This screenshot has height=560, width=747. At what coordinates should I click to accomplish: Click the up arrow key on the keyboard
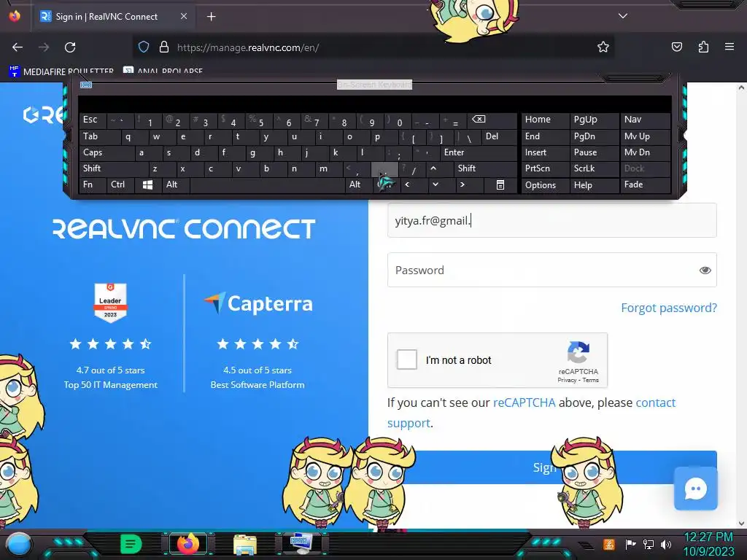click(x=433, y=168)
